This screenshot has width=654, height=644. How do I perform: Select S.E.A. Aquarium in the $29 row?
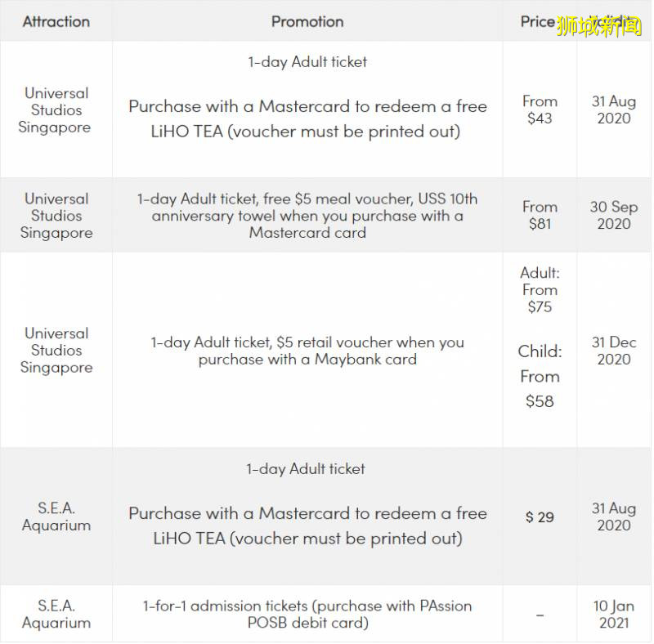pos(56,517)
